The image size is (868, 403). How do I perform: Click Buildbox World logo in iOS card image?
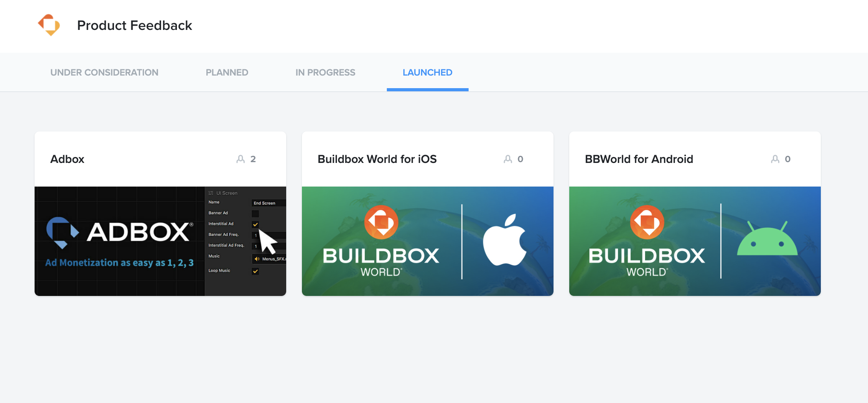coord(381,241)
